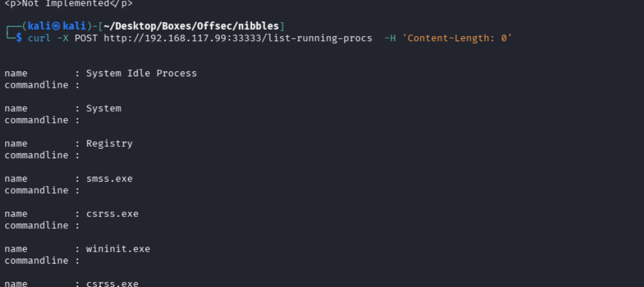The height and width of the screenshot is (287, 644).
Task: Click the wininit.exe process name
Action: pyautogui.click(x=118, y=249)
